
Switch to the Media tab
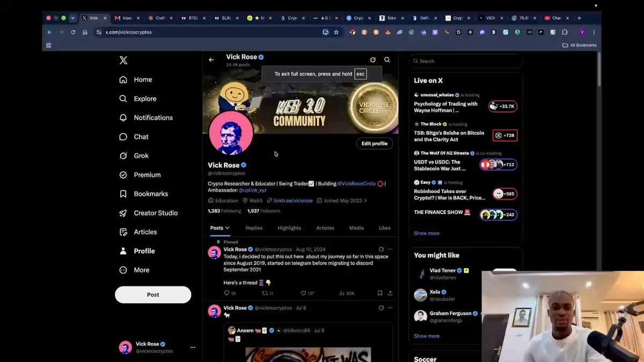[x=356, y=228]
